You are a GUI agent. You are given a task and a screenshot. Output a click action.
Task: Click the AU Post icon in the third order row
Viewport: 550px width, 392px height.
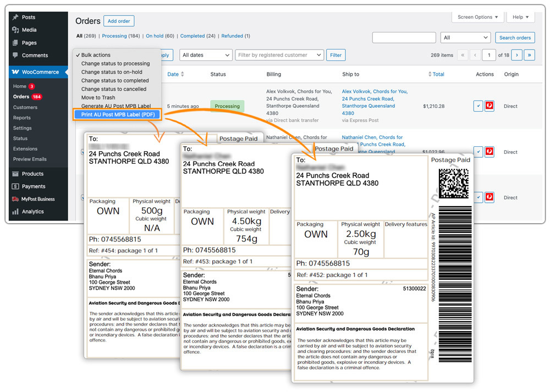[490, 197]
